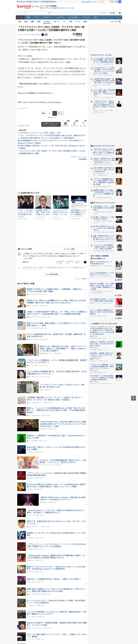This screenshot has height=644, width=138.
Task: Open the 有料 tab
Action: click(x=95, y=17)
